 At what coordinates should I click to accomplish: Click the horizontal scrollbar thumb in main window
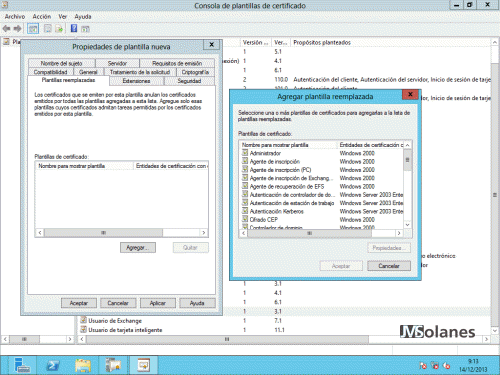[227, 339]
